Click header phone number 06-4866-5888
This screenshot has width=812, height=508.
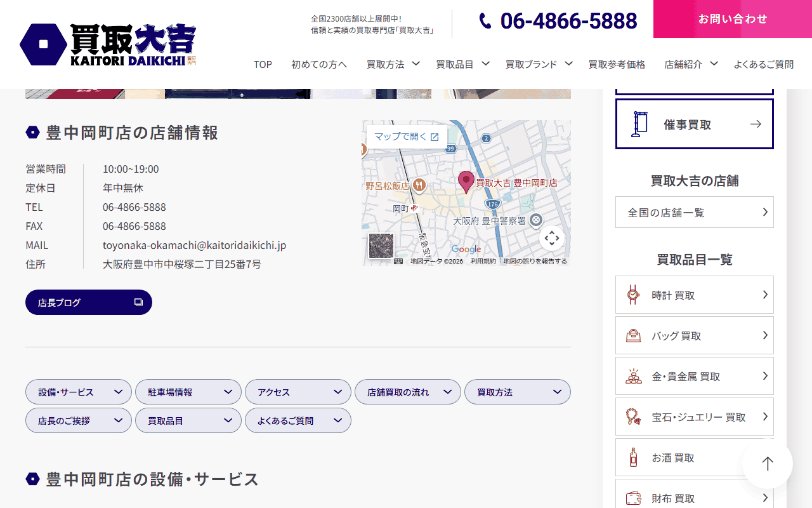pyautogui.click(x=568, y=21)
